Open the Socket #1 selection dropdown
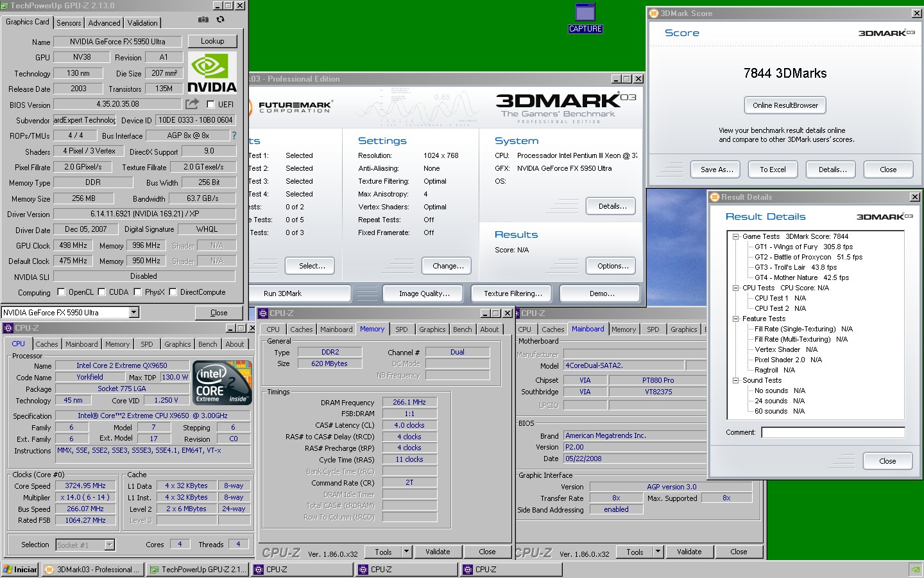The height and width of the screenshot is (578, 924). [x=110, y=545]
